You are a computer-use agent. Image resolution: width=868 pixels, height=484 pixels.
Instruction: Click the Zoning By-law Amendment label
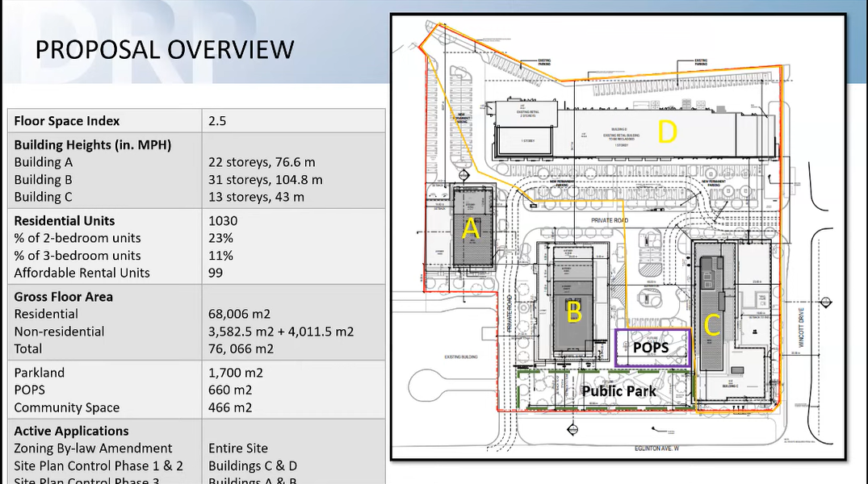tap(93, 448)
